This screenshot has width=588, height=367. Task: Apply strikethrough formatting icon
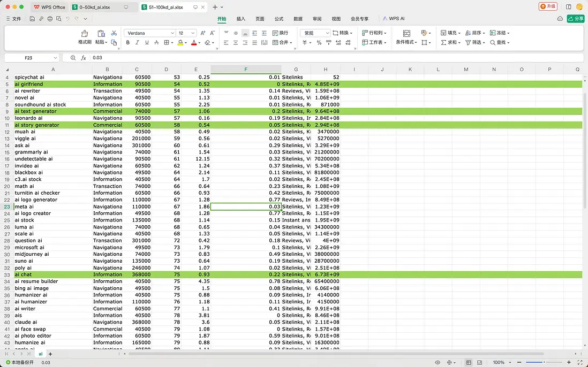(156, 43)
